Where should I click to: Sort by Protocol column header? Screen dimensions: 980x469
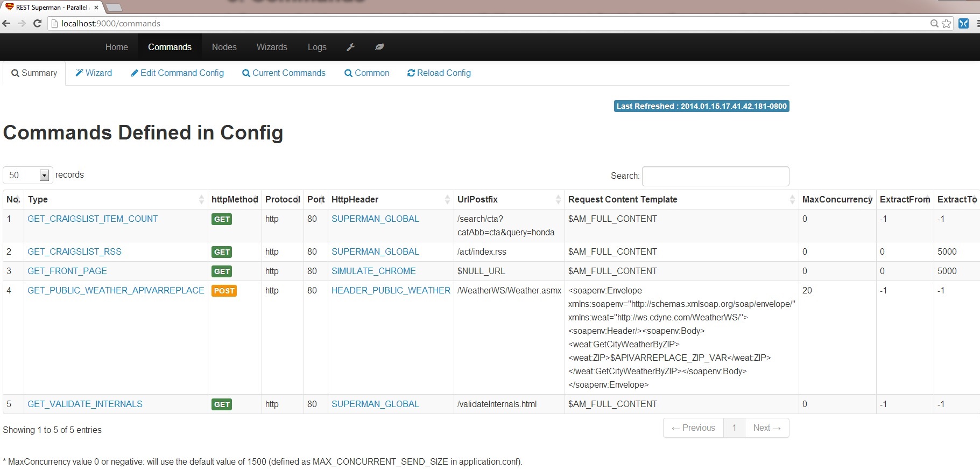[x=283, y=199]
